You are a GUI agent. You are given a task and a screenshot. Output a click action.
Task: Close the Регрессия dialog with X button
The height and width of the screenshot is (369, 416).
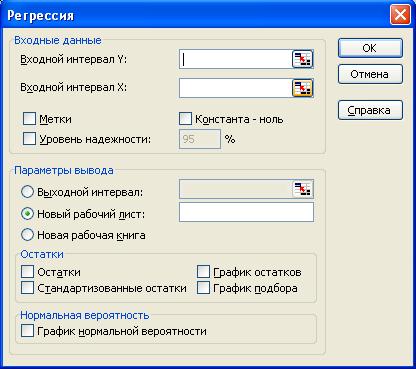[x=400, y=15]
